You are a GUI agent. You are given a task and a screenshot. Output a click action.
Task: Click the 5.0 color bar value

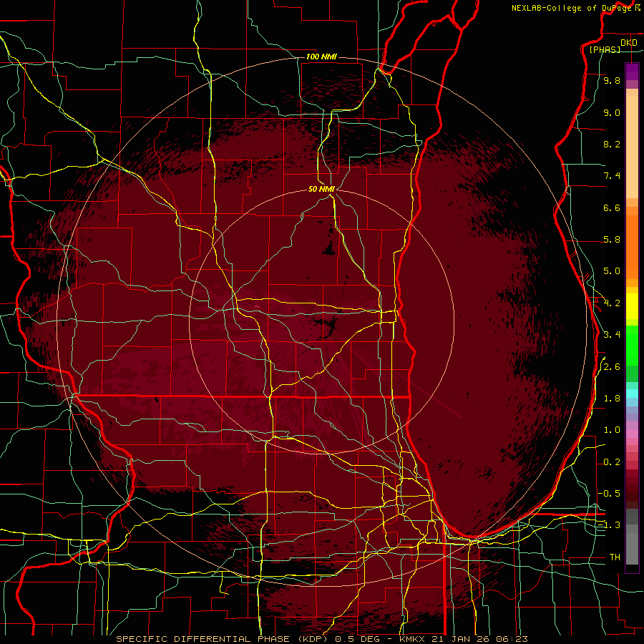[612, 271]
